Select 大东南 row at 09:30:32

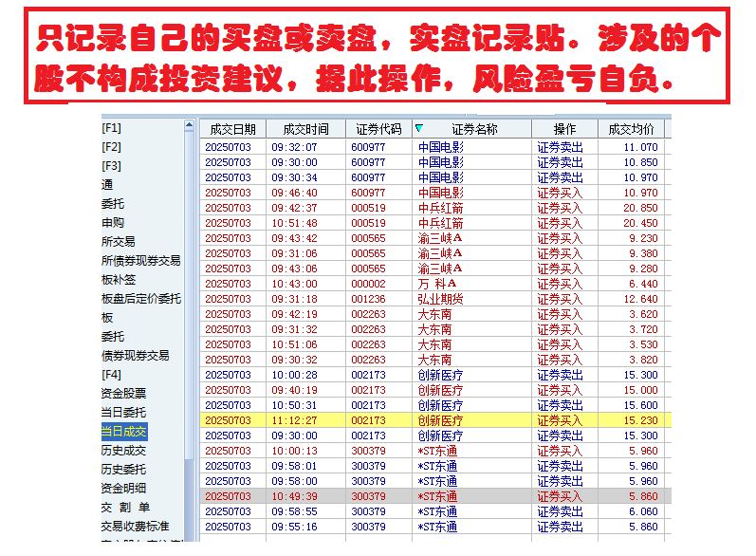(435, 360)
